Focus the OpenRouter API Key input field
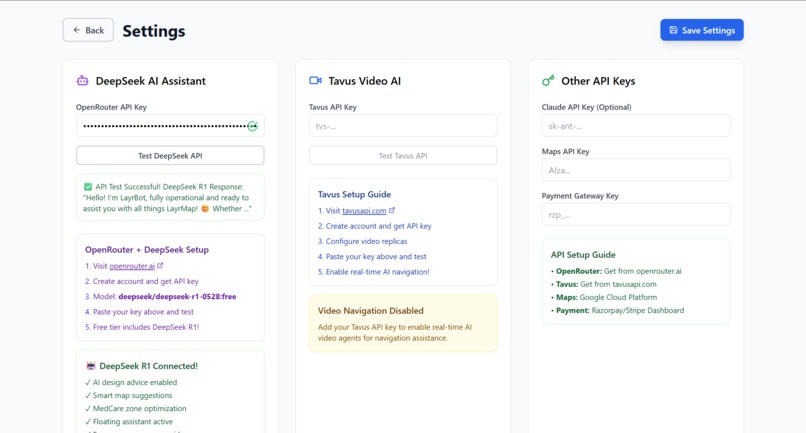 coord(170,126)
